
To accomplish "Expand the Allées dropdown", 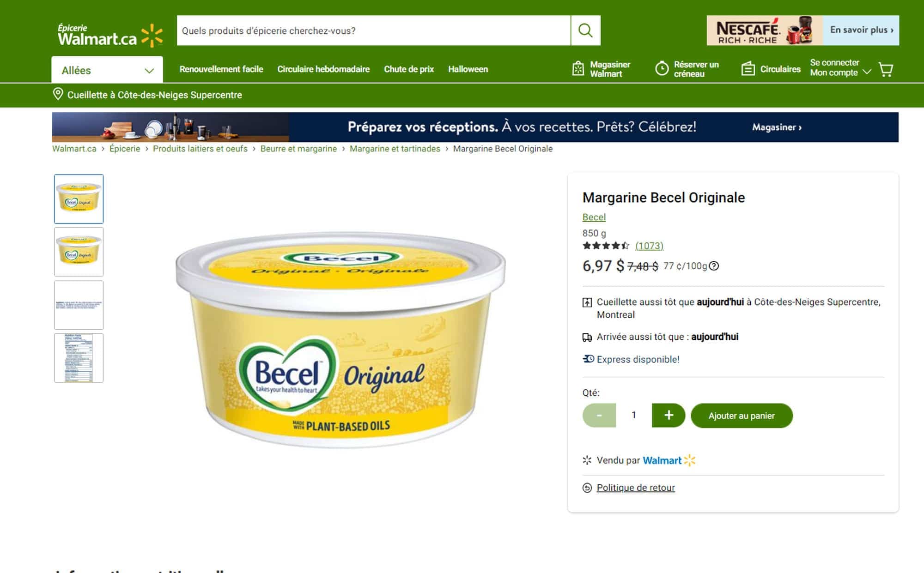I will coord(107,70).
